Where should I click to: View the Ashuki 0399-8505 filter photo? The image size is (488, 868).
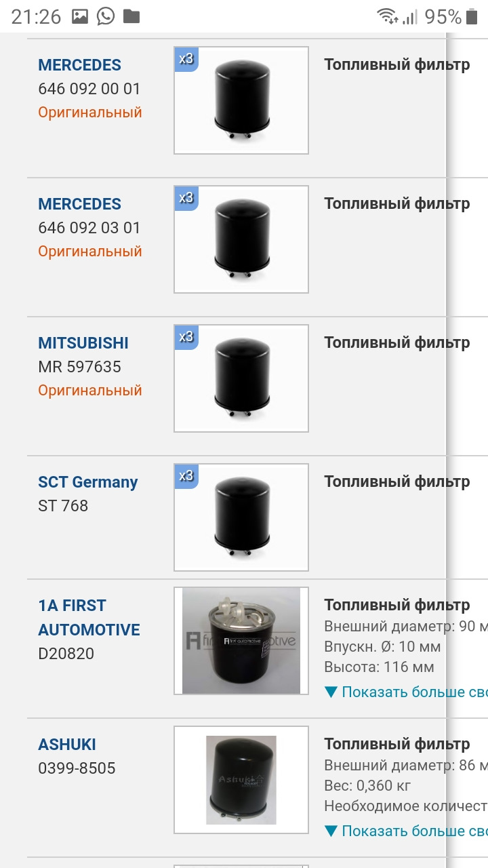[x=241, y=780]
